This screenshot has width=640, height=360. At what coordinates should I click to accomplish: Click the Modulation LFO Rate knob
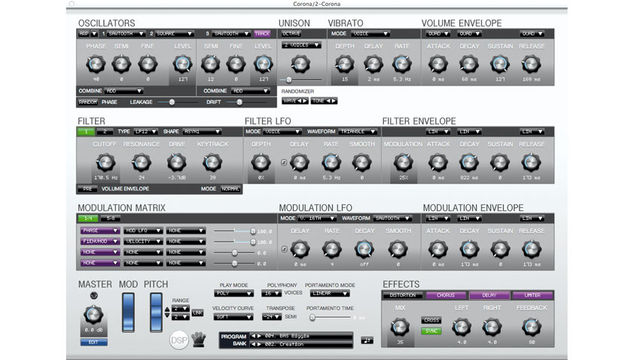coord(332,249)
